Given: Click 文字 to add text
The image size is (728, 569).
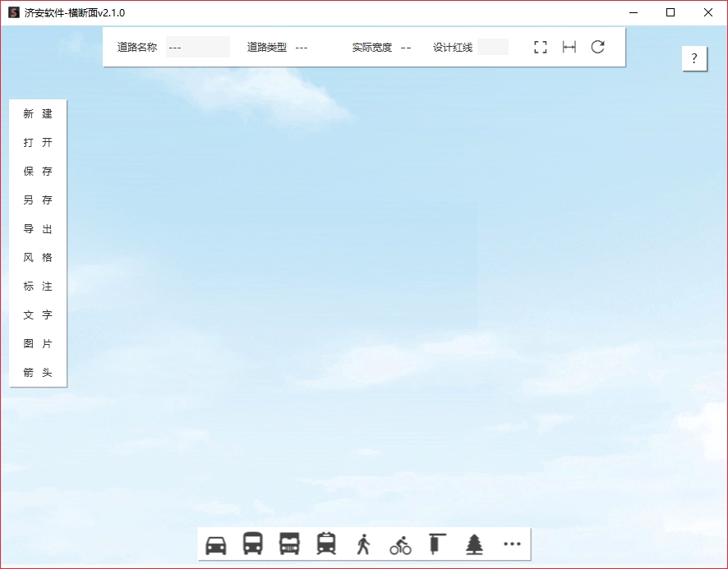Looking at the screenshot, I should [38, 315].
